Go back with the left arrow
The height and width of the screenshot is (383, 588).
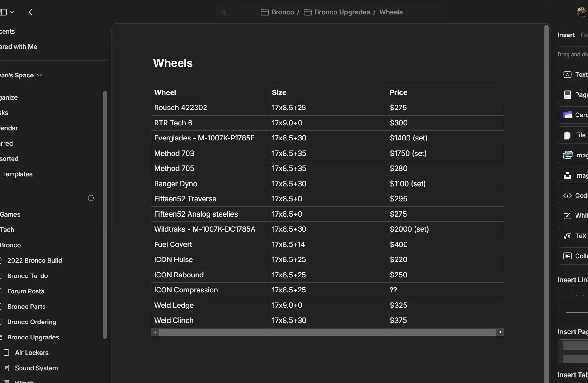coord(30,12)
